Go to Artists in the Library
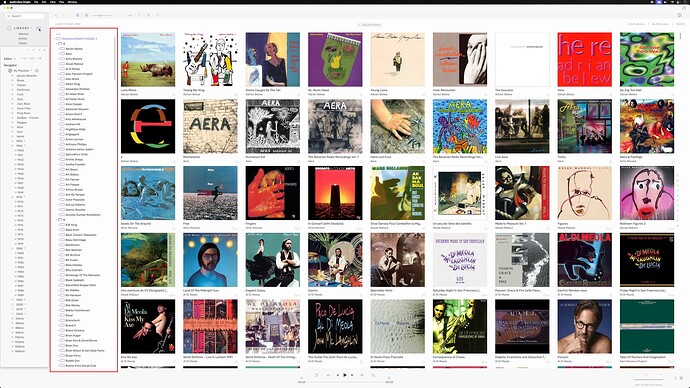Screen dimensions: 690x388 (x=22, y=39)
